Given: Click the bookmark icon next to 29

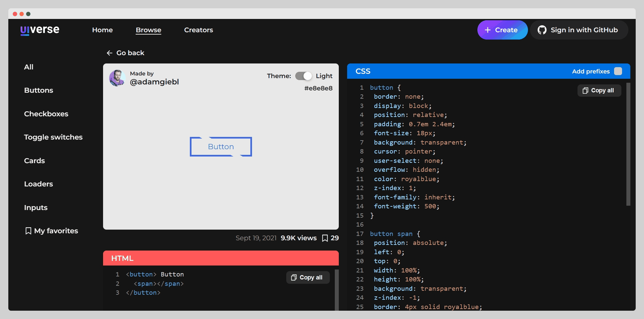Looking at the screenshot, I should pyautogui.click(x=325, y=238).
